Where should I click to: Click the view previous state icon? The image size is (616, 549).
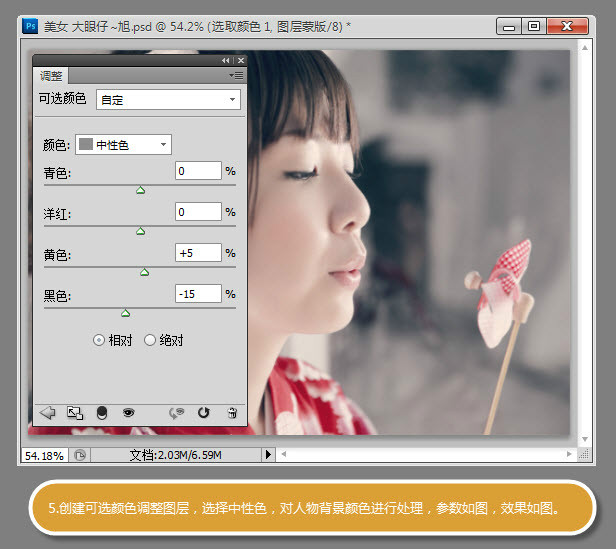tap(176, 413)
